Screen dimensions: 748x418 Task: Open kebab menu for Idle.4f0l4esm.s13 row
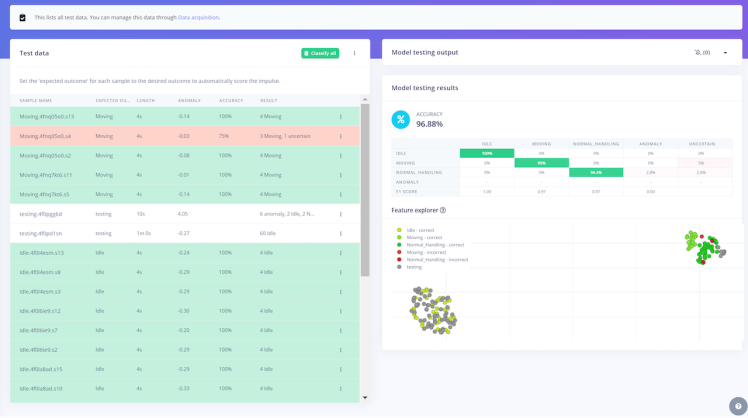341,253
